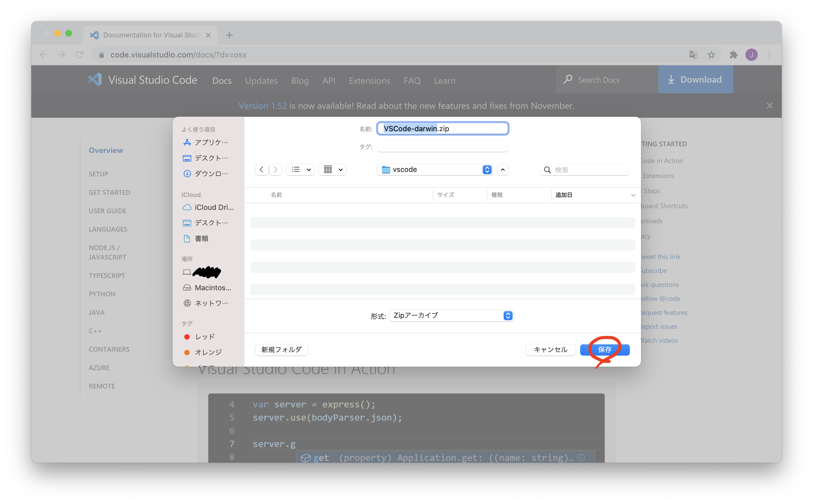The width and height of the screenshot is (813, 504).
Task: Click the back arrow in save dialog
Action: pos(262,170)
